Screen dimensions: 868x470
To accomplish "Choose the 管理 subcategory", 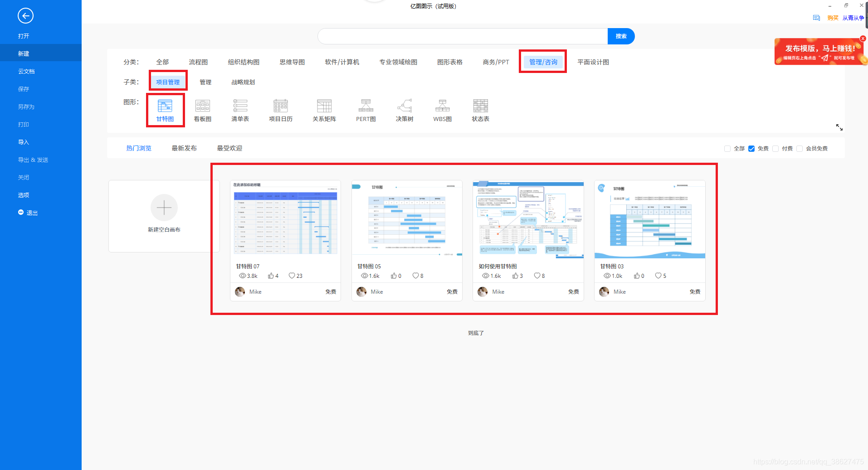I will point(205,82).
